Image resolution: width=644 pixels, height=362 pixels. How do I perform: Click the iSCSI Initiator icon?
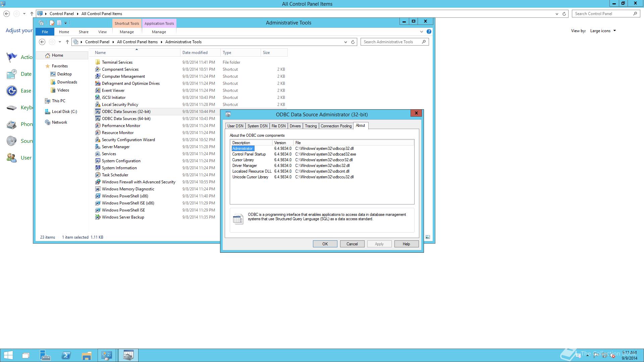pyautogui.click(x=98, y=98)
